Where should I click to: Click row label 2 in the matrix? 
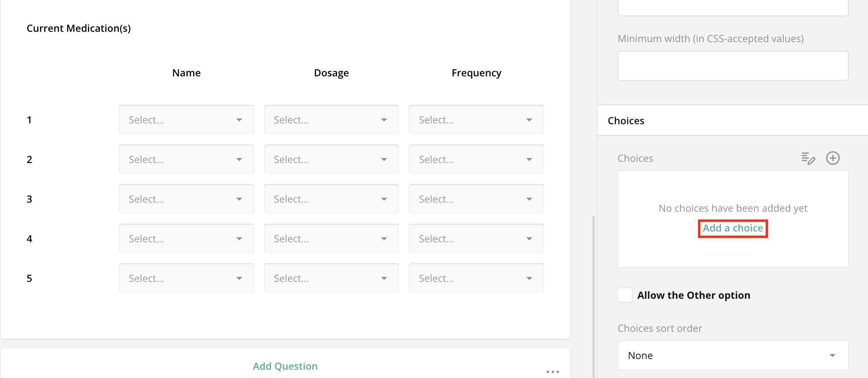[29, 160]
